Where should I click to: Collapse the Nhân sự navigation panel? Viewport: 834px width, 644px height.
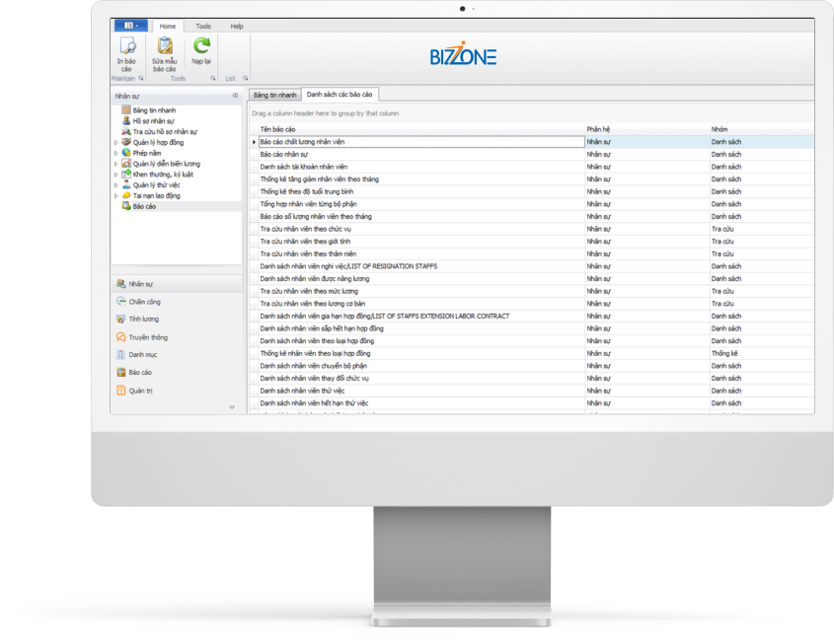235,96
